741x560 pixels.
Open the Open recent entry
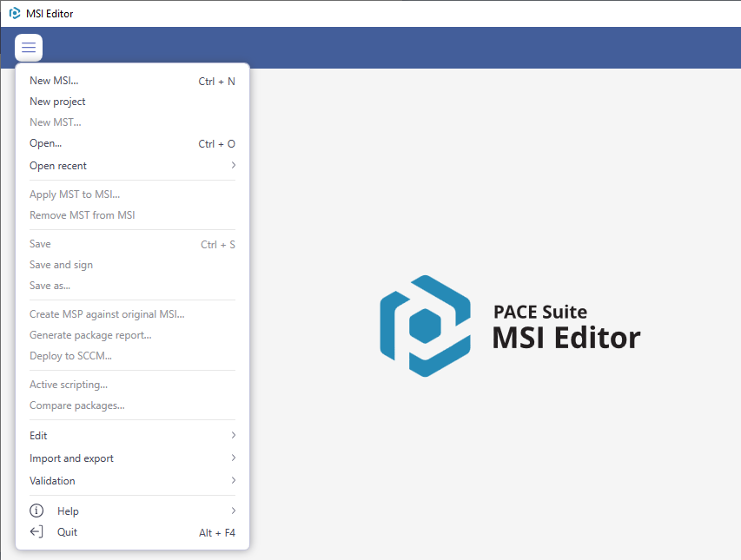pos(132,166)
